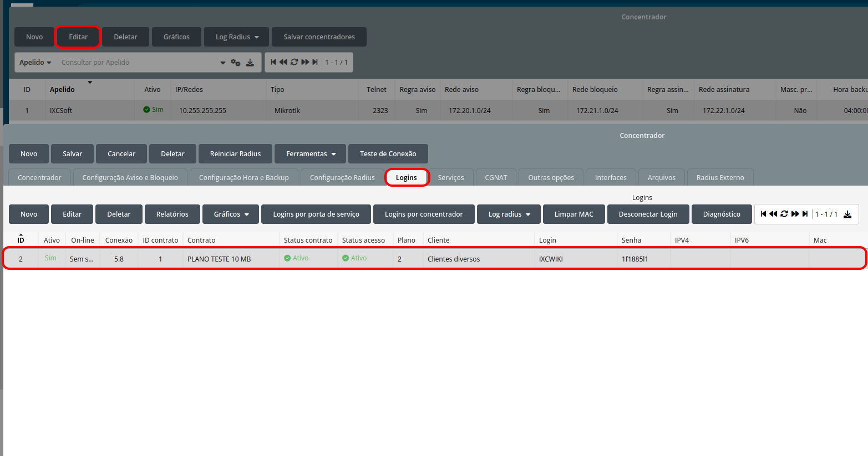
Task: Click Logins por porta de serviço button
Action: (316, 214)
